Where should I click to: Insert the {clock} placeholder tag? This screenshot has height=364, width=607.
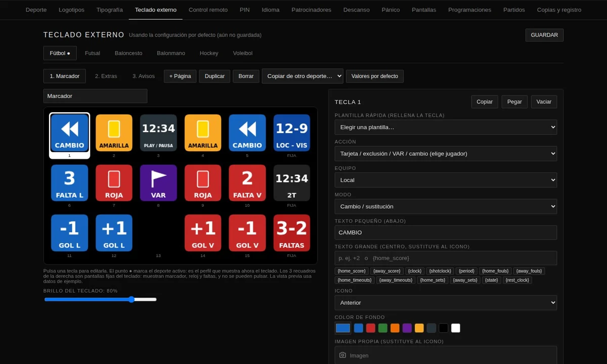coord(415,271)
